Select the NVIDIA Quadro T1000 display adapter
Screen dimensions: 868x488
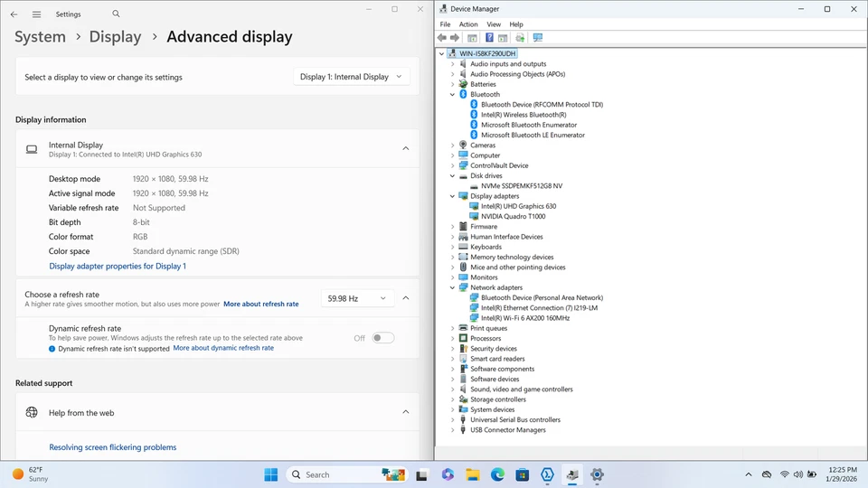(514, 216)
